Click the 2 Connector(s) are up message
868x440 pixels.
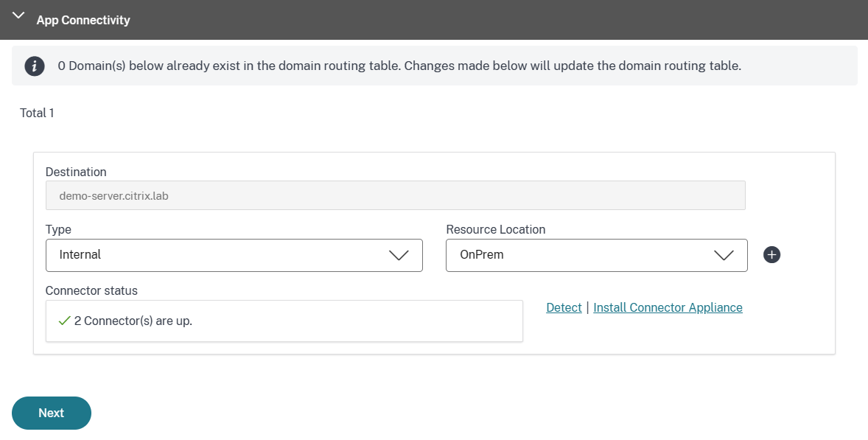(x=133, y=321)
